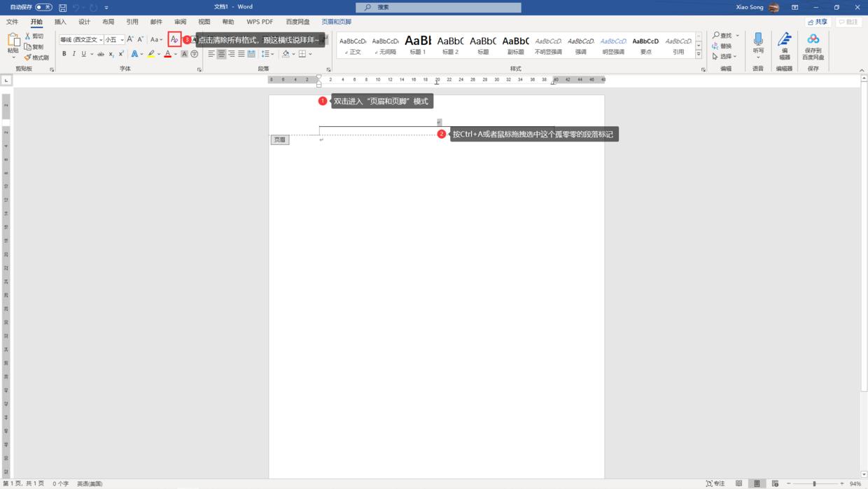Screen dimensions: 868x489
Task: Align paragraph to the left
Action: [211, 54]
